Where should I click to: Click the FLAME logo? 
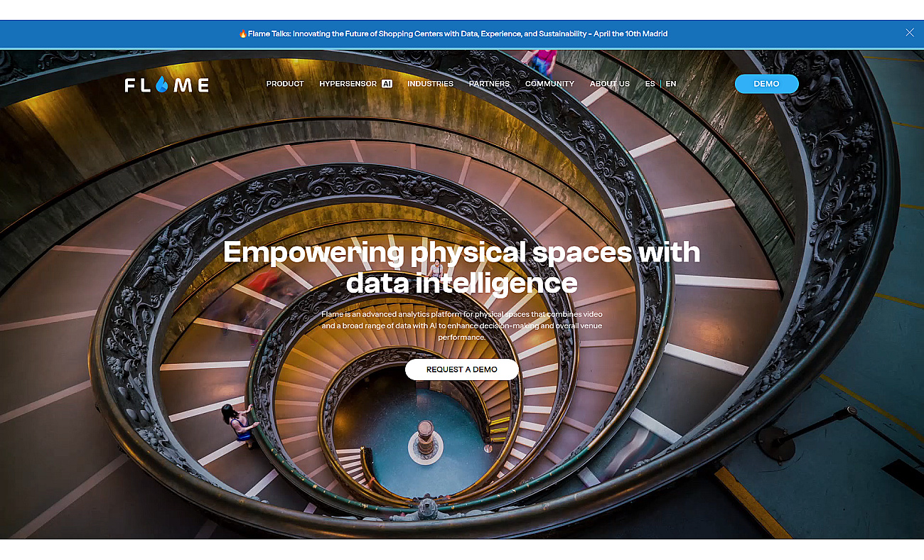pyautogui.click(x=167, y=85)
